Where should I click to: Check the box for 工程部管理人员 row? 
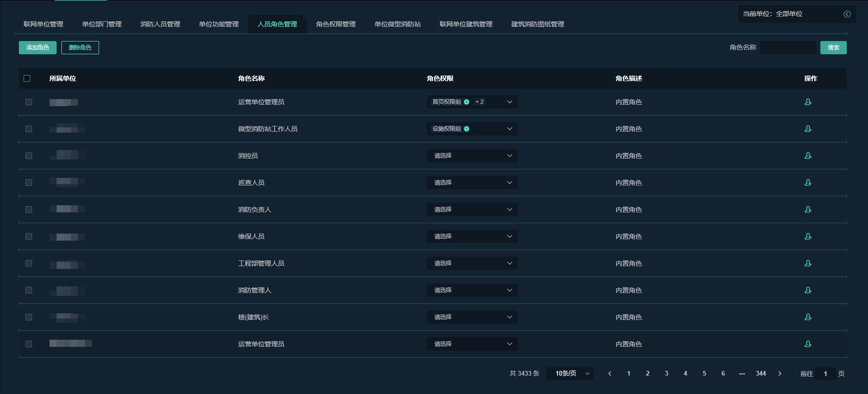pyautogui.click(x=29, y=263)
